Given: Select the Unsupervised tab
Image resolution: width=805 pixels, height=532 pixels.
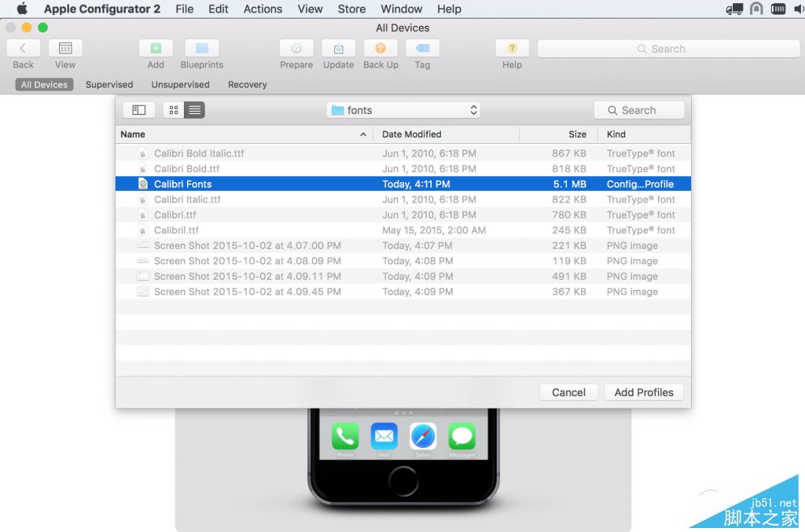Looking at the screenshot, I should pos(180,84).
